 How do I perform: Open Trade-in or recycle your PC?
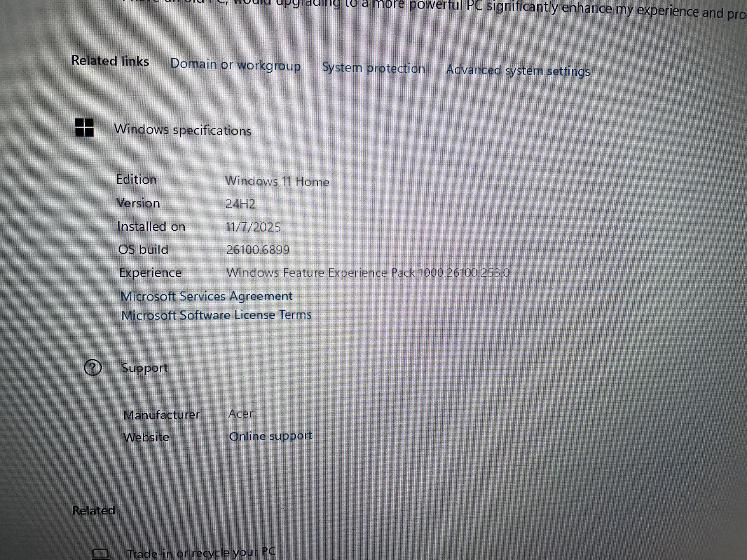(x=201, y=553)
